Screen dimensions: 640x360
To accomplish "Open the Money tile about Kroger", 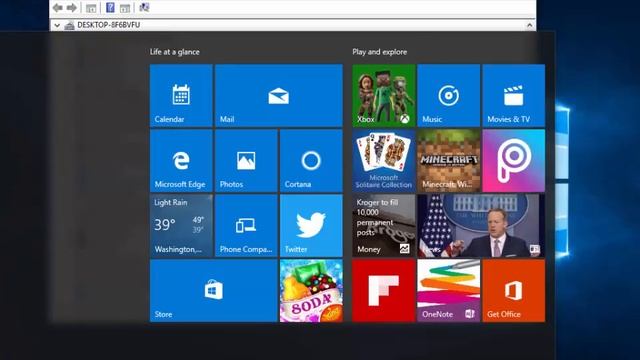I will click(384, 226).
